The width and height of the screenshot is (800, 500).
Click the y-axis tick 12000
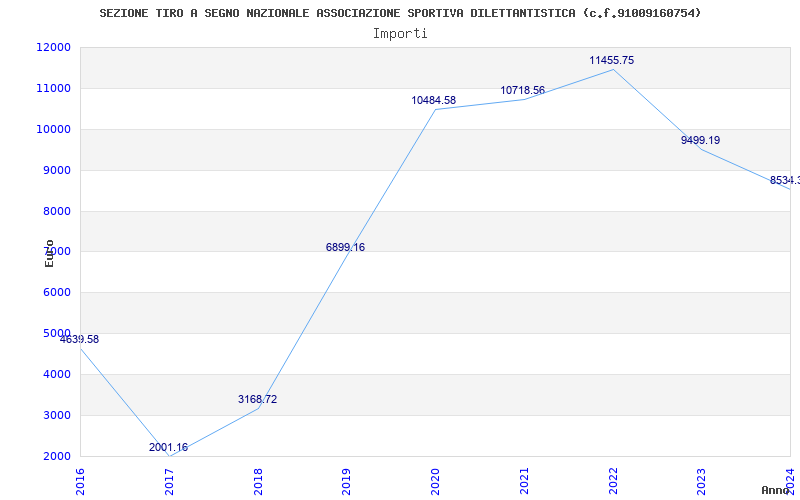[x=53, y=47]
